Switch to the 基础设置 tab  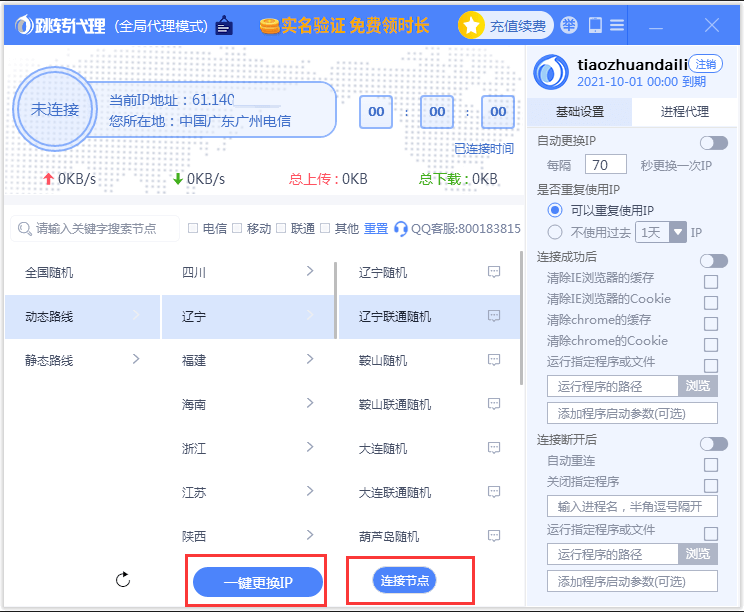(x=580, y=111)
